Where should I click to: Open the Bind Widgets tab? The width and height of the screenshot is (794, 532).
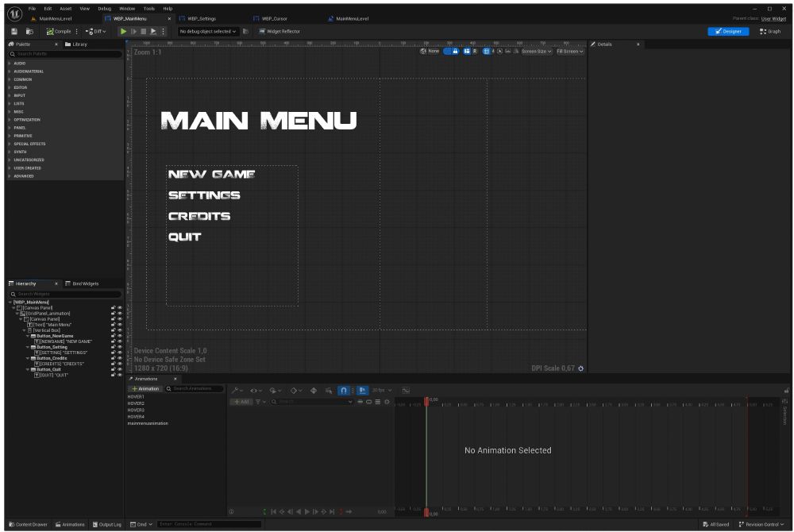pyautogui.click(x=82, y=284)
